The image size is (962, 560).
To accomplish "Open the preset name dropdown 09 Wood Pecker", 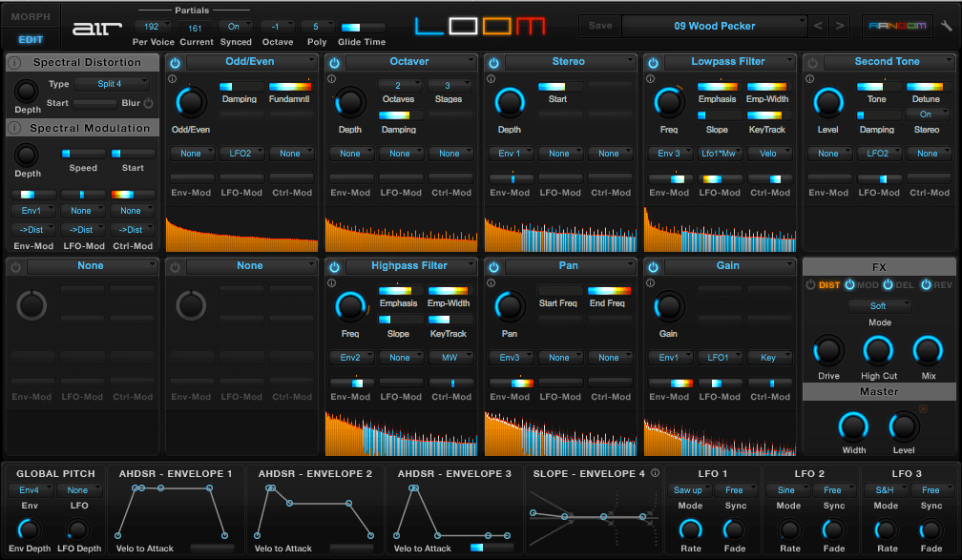I will [x=715, y=26].
